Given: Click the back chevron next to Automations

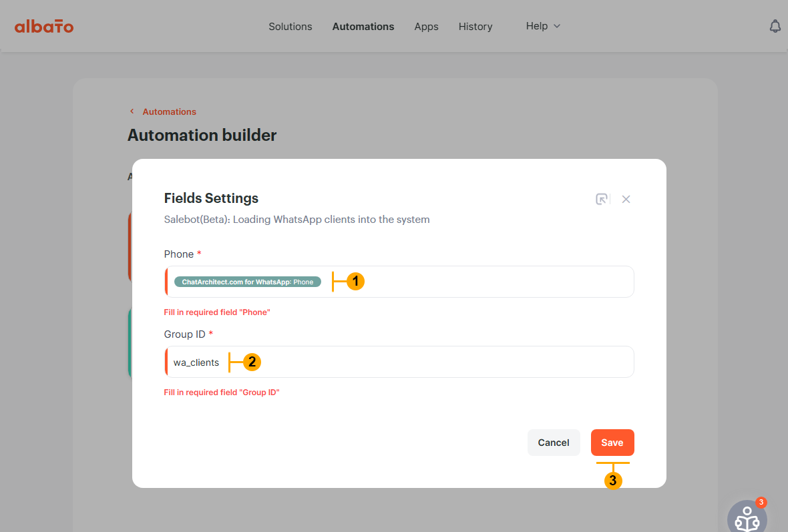Looking at the screenshot, I should 132,111.
